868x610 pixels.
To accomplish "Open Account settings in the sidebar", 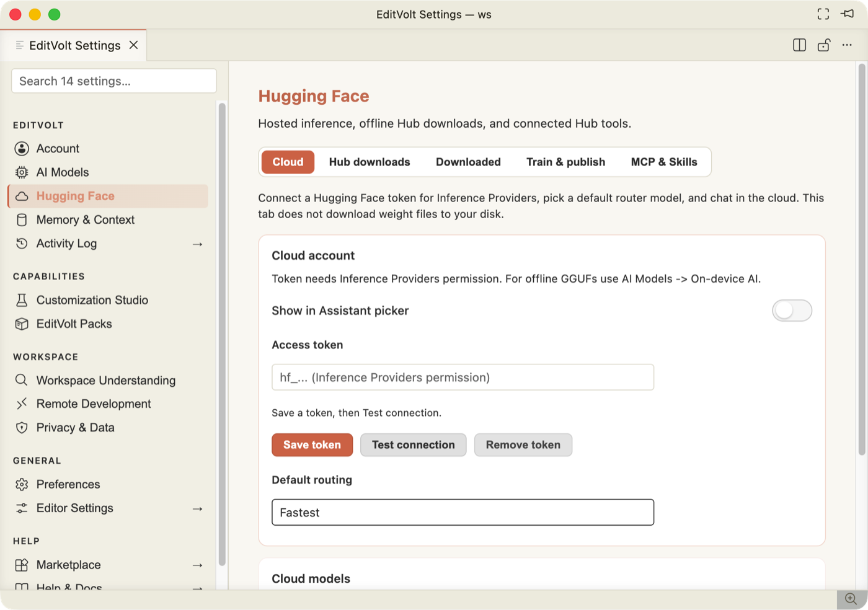I will point(108,149).
